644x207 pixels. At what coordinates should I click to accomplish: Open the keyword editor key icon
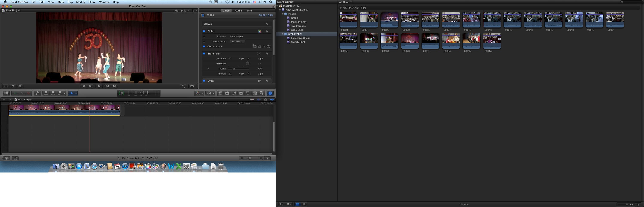pyautogui.click(x=37, y=93)
